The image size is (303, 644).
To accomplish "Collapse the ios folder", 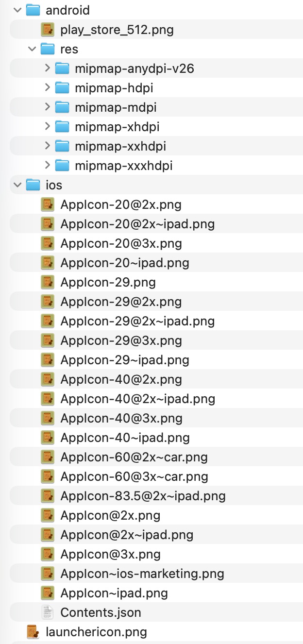I will coord(17,185).
